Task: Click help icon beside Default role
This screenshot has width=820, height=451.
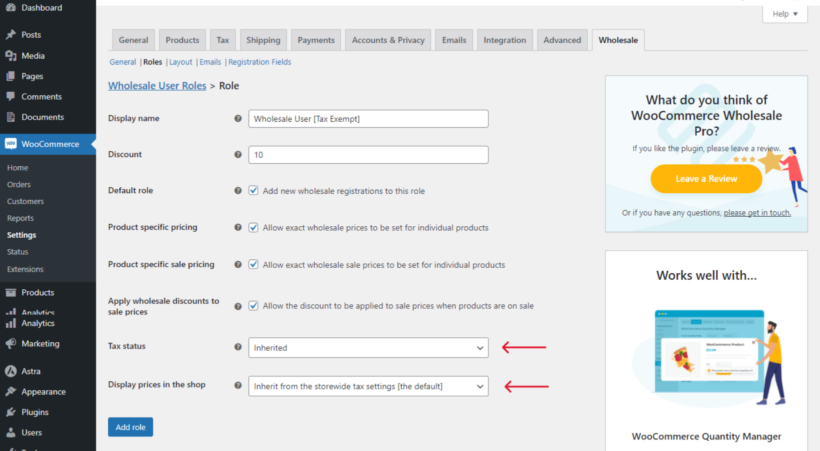Action: coord(238,190)
